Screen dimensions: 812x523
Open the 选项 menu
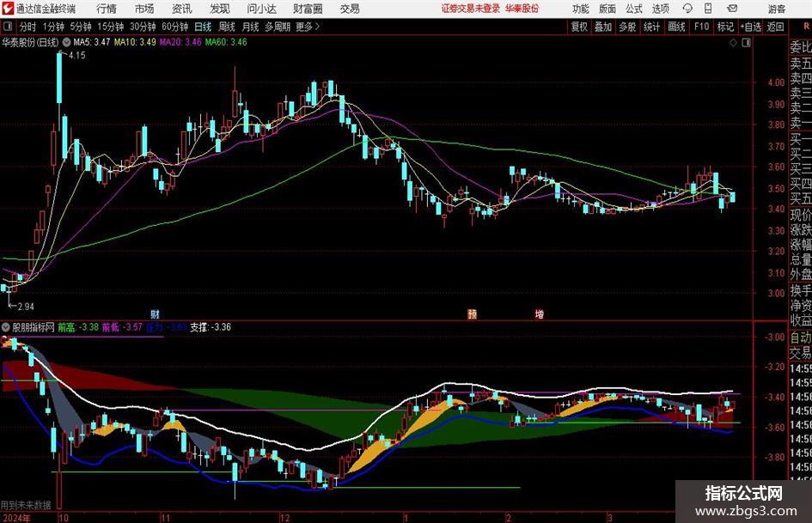click(660, 9)
